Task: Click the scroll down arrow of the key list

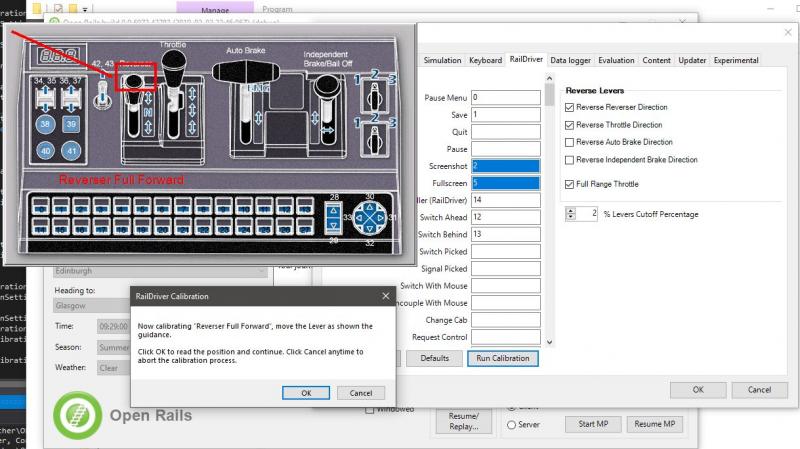Action: click(549, 342)
